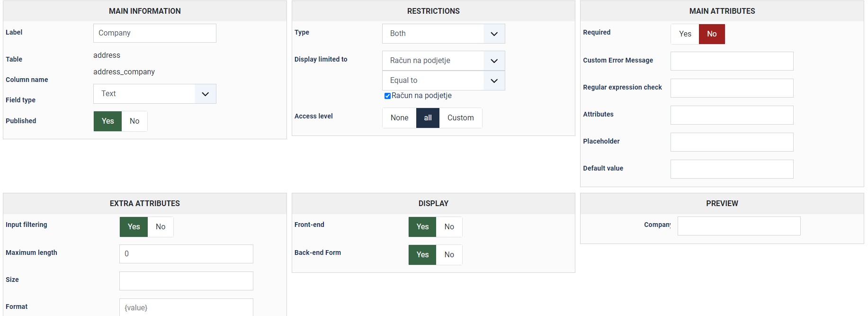Open the Display limited to dropdown
Image resolution: width=868 pixels, height=316 pixels.
[443, 61]
